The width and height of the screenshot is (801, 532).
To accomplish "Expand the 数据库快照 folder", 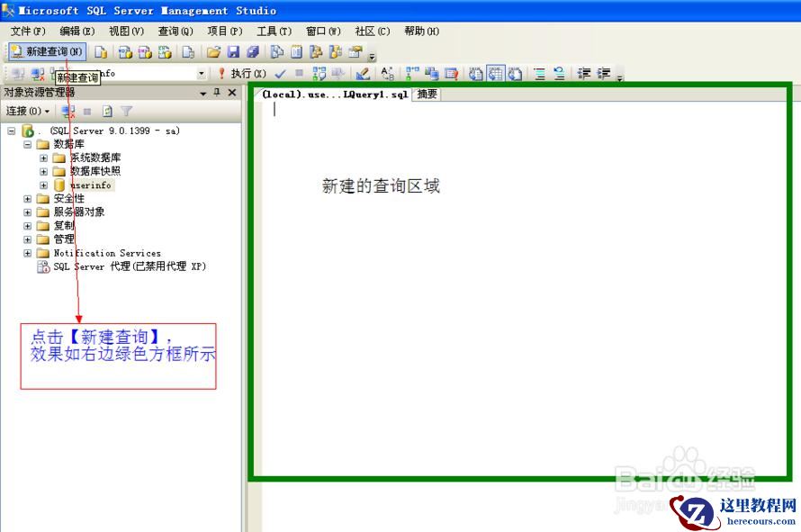I will [43, 172].
